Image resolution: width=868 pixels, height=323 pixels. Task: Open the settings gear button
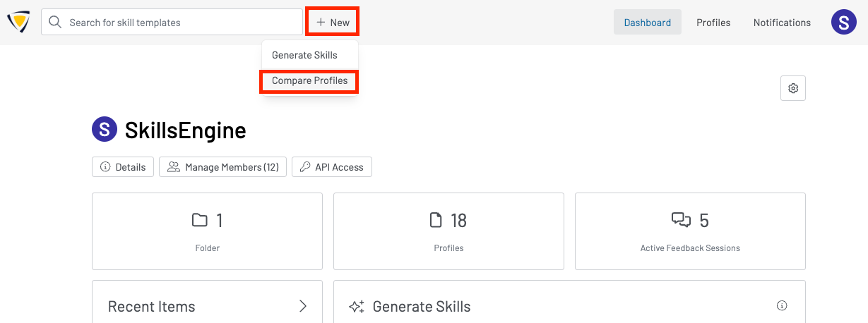tap(793, 88)
